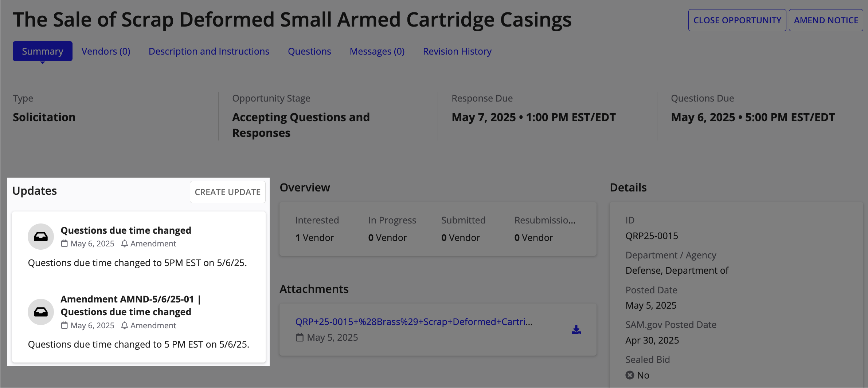Click the inbox icon beside first Questions due time changed update
Viewport: 868px width, 388px height.
[41, 237]
